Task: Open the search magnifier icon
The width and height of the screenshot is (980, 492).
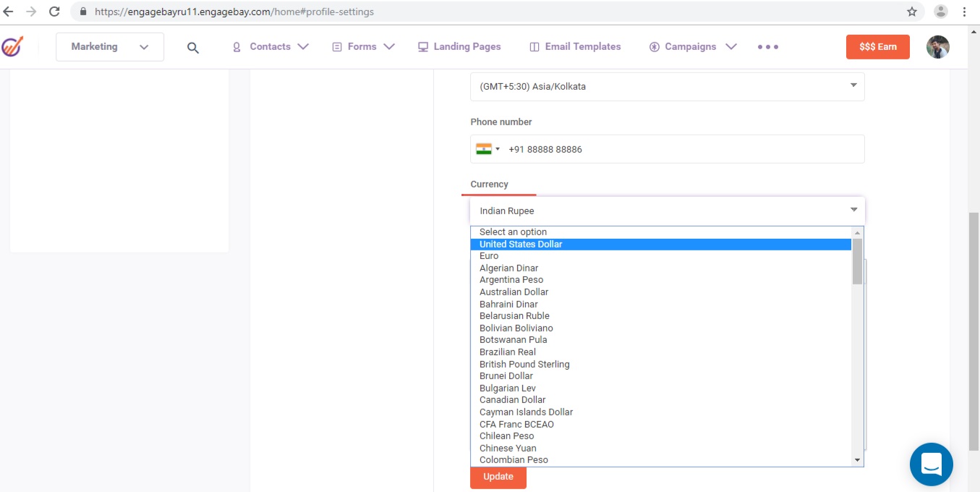Action: coord(192,48)
